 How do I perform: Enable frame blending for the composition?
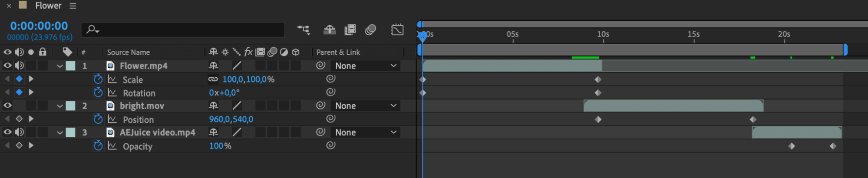click(x=350, y=30)
